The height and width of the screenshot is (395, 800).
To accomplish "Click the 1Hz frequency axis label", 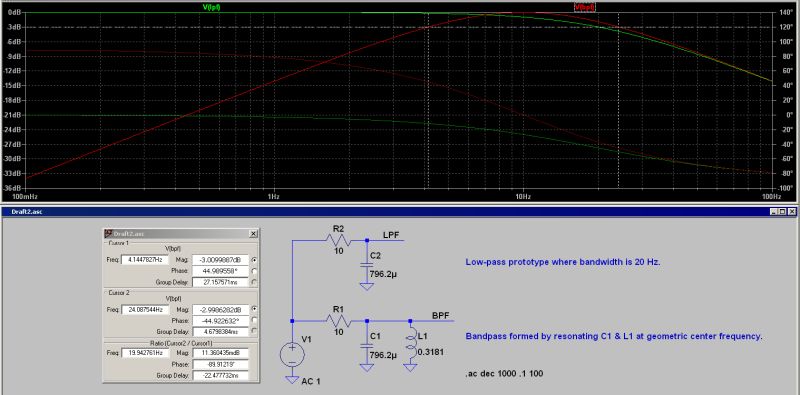I will coord(273,196).
